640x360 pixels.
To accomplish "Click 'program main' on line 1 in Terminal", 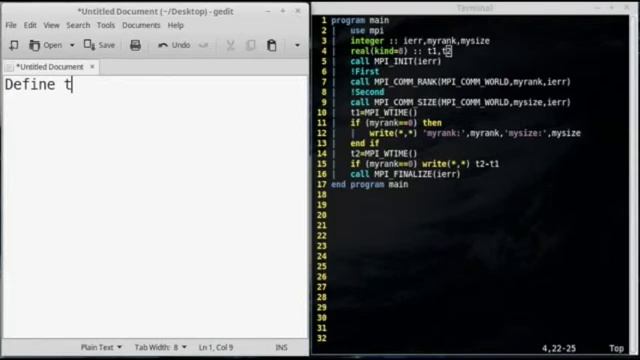I will (x=360, y=20).
